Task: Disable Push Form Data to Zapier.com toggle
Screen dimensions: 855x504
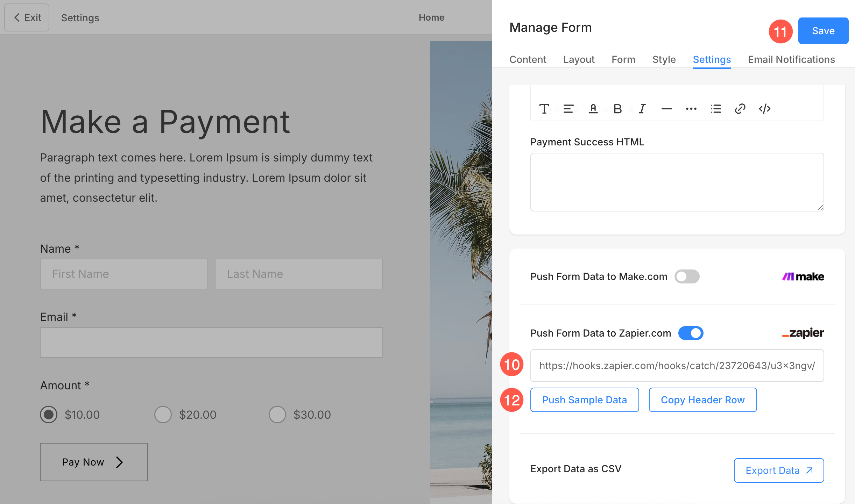Action: pos(691,333)
